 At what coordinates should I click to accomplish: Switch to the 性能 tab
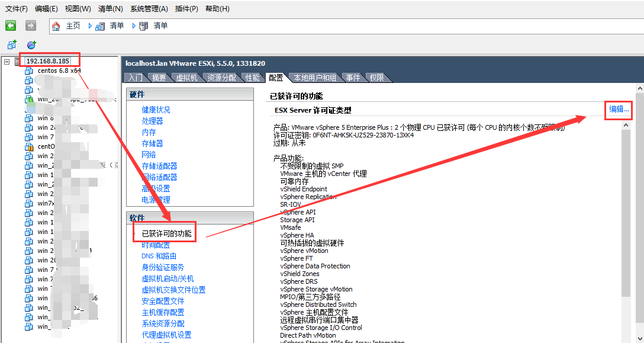coord(253,78)
